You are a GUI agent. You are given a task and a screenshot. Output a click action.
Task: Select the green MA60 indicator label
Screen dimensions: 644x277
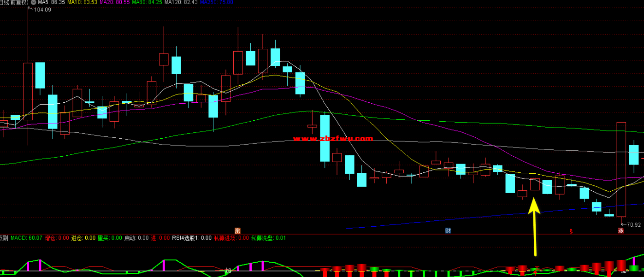click(x=147, y=2)
